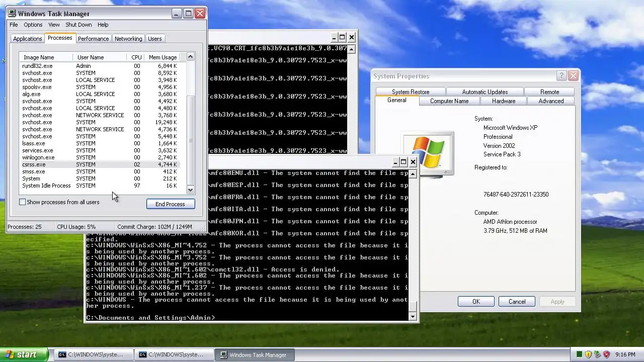The width and height of the screenshot is (644, 362).
Task: Open the File menu in Task Manager
Action: (14, 25)
